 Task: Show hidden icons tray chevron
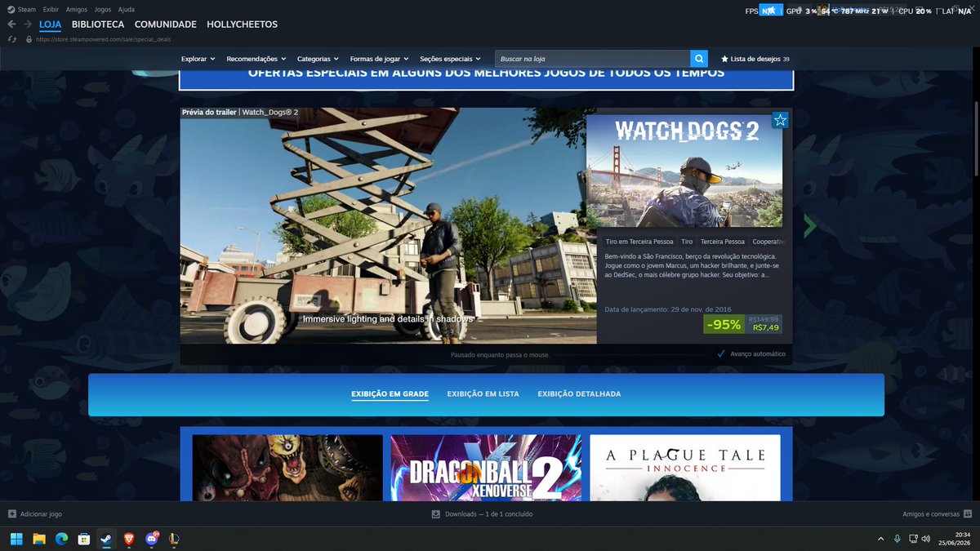point(880,539)
